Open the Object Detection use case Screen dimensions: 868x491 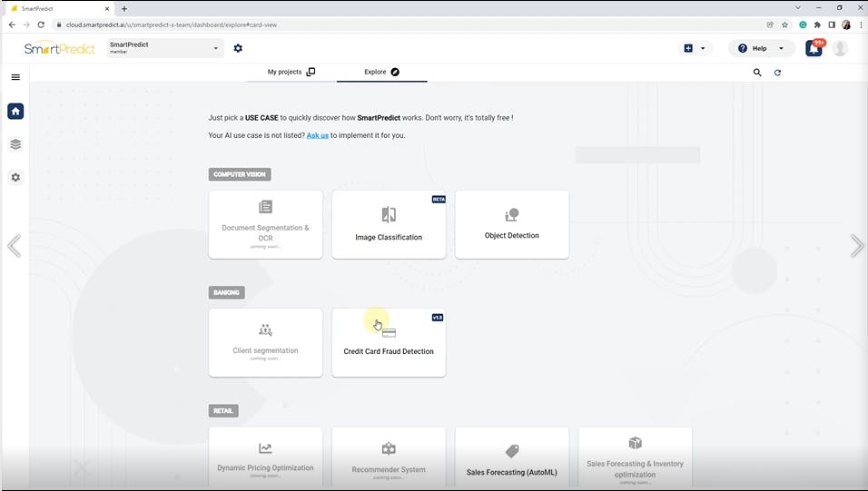pyautogui.click(x=512, y=224)
